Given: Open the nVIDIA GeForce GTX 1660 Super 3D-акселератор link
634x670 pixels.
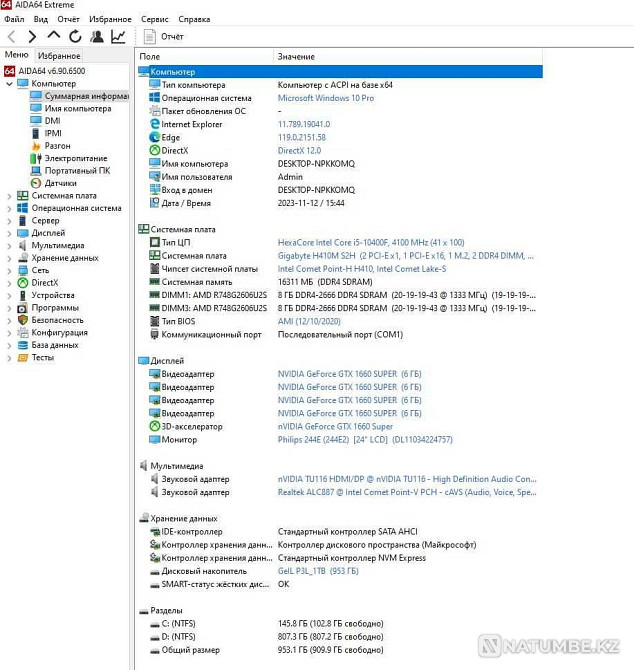Looking at the screenshot, I should coord(335,426).
